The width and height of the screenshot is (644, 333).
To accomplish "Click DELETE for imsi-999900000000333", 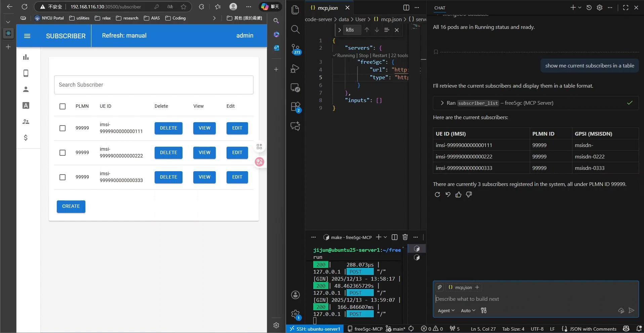I will point(168,177).
